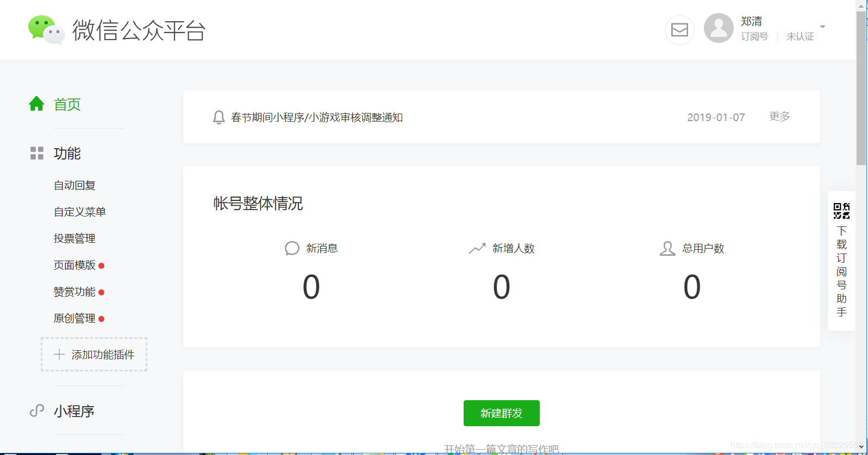This screenshot has height=455, width=868.
Task: Click the green 新建群发 button
Action: [x=501, y=413]
